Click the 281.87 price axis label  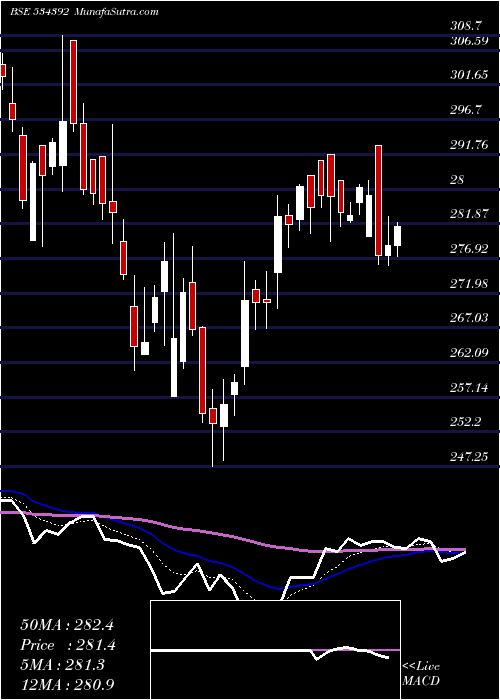469,213
